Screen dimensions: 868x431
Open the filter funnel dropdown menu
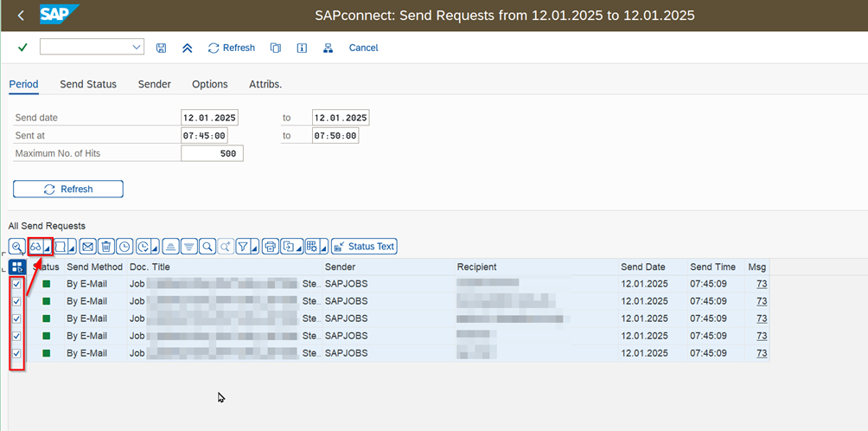[254, 248]
